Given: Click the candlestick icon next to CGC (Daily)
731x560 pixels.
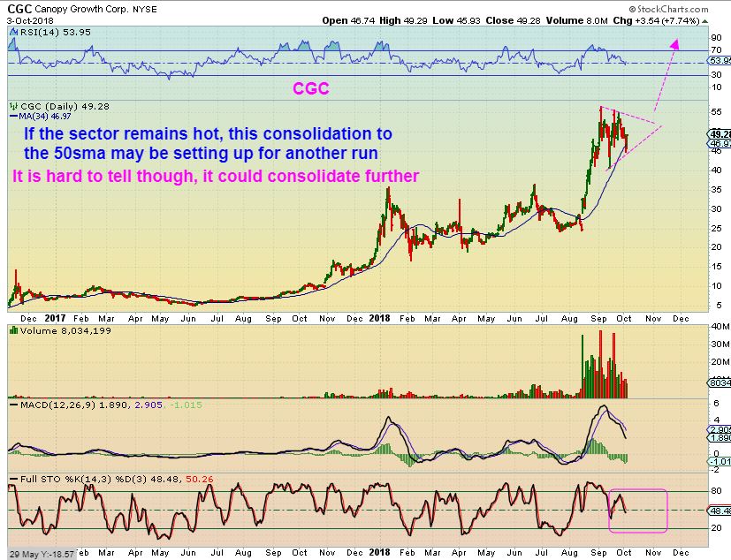Looking at the screenshot, I should coord(14,106).
